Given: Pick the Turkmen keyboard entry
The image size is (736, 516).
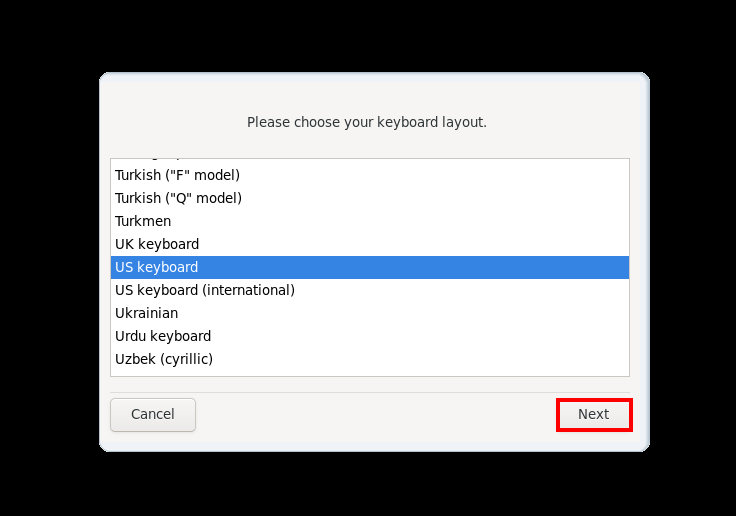Looking at the screenshot, I should 370,221.
